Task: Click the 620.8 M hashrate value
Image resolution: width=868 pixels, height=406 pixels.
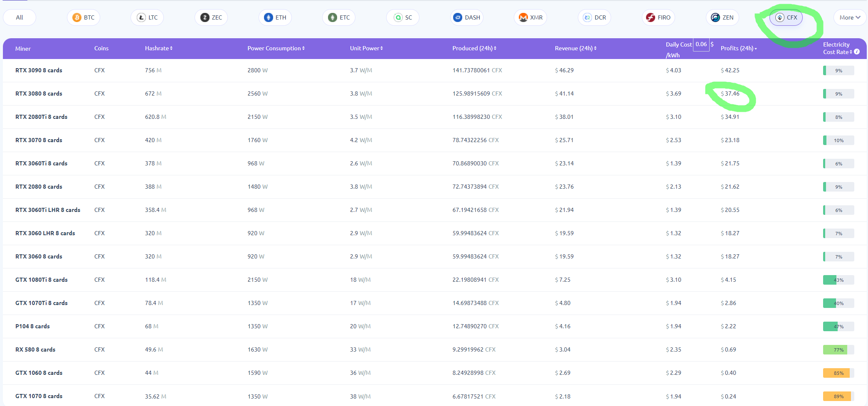Action: point(155,117)
